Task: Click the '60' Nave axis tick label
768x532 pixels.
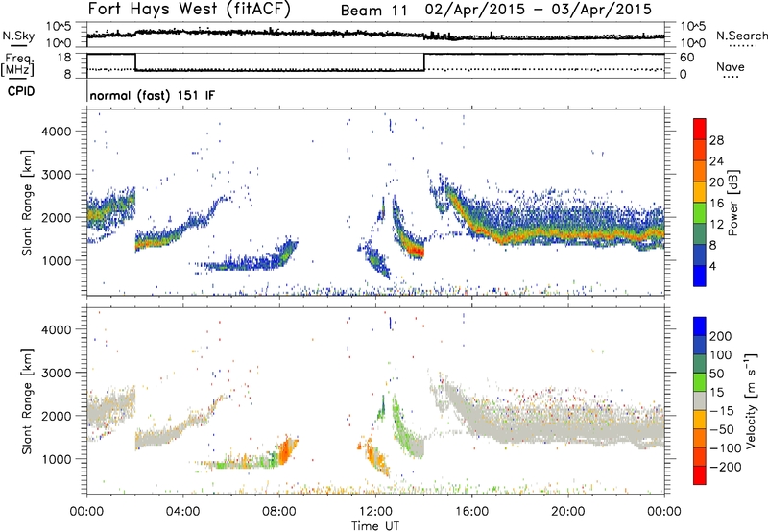Action: (687, 58)
